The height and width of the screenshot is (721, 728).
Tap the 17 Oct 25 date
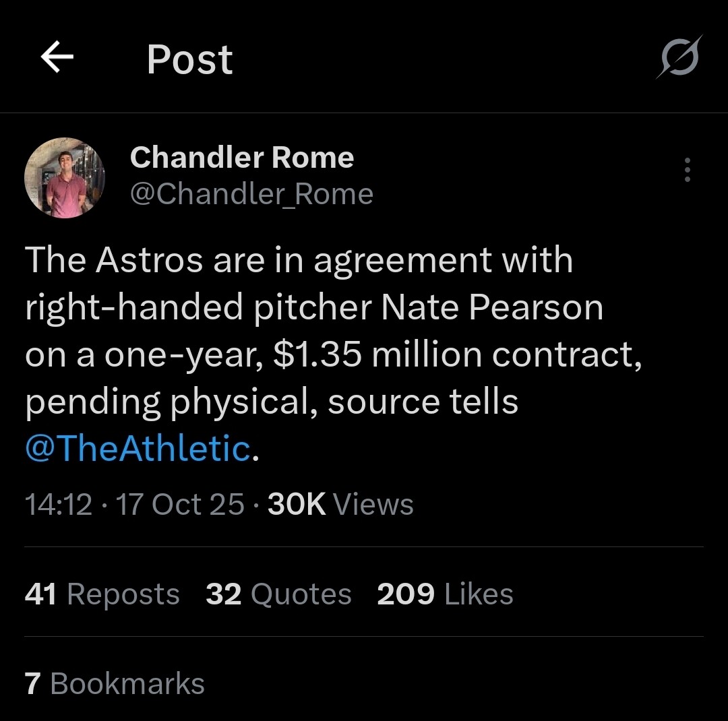click(x=179, y=505)
